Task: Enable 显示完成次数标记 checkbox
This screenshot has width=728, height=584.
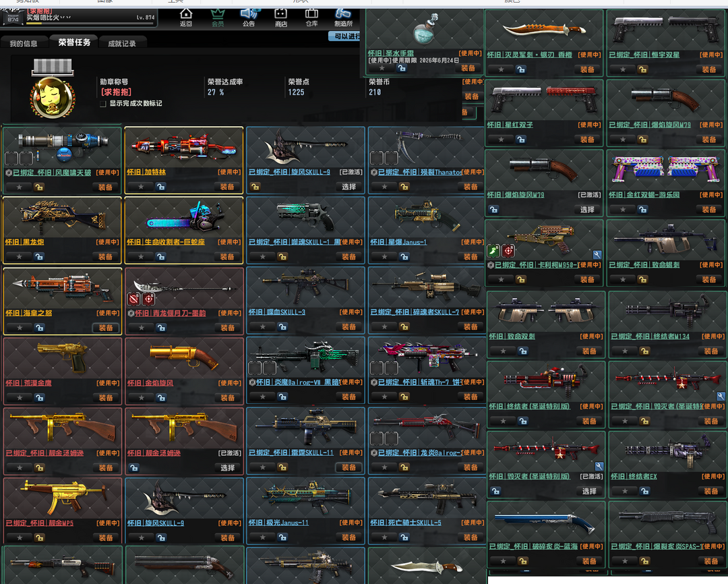Action: point(103,104)
